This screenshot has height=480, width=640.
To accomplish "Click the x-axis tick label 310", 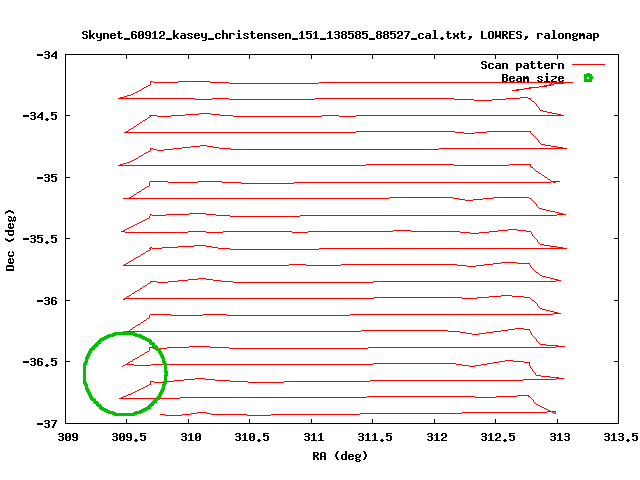I will pyautogui.click(x=191, y=437).
